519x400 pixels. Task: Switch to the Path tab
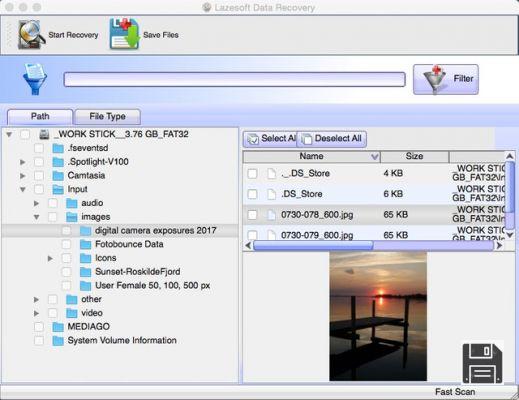[40, 117]
